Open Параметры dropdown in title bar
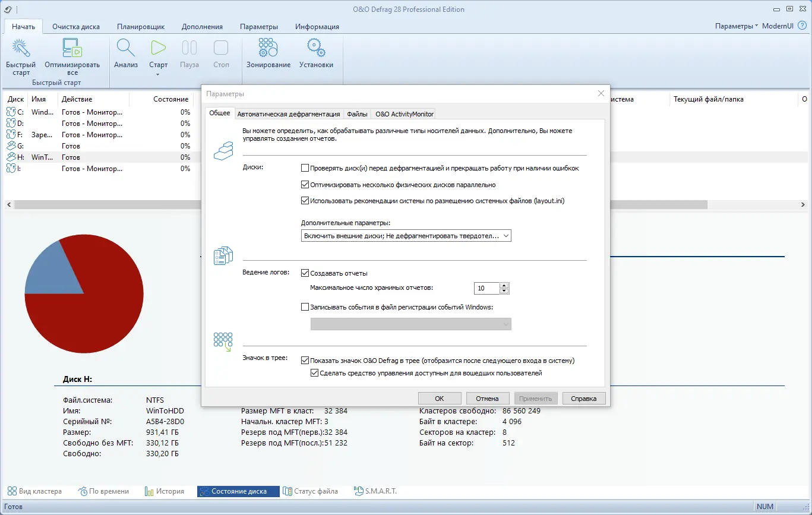The height and width of the screenshot is (515, 812). tap(735, 26)
